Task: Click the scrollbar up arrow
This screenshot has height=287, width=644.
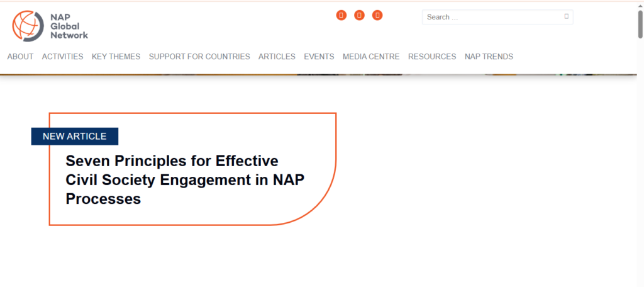Action: point(640,4)
